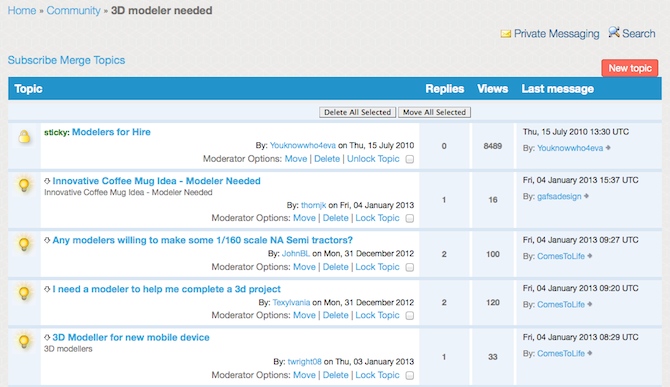Viewport: 670px width, 387px height.
Task: Click the Search magnifier icon
Action: click(x=614, y=32)
